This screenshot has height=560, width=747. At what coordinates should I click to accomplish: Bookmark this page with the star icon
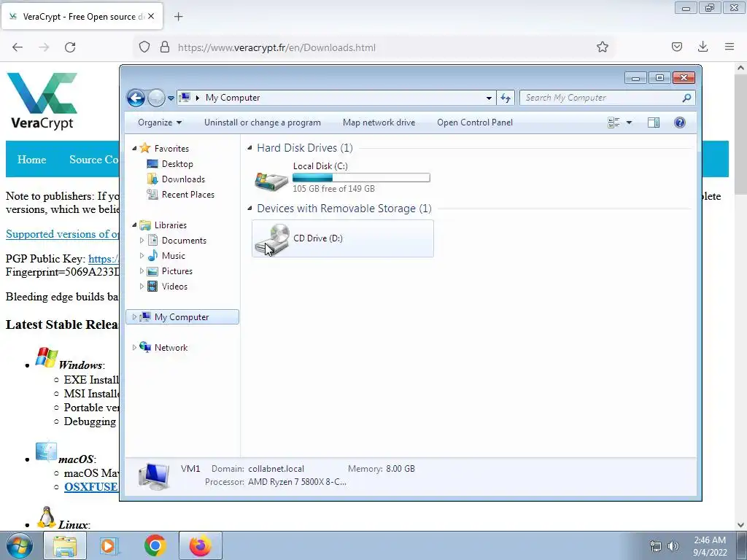(x=602, y=47)
